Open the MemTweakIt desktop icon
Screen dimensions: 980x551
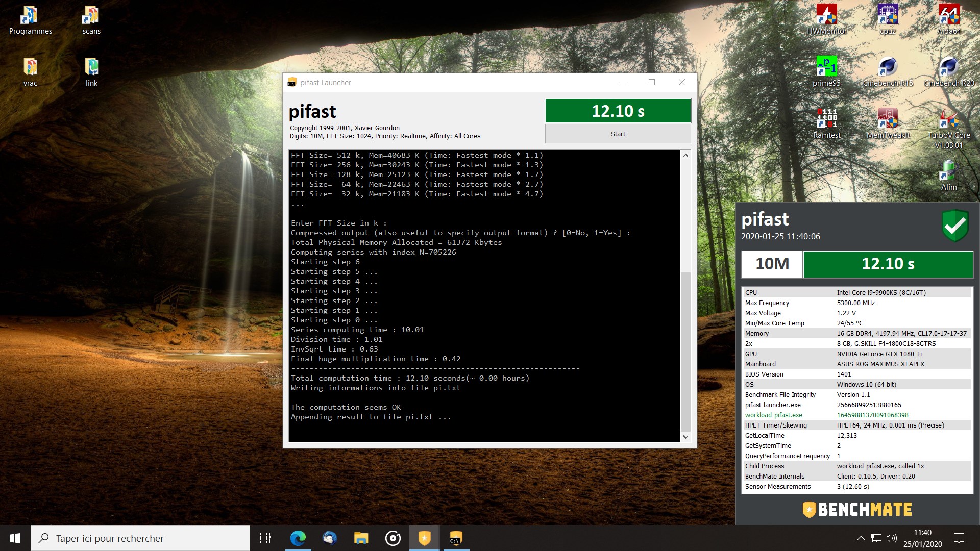click(888, 123)
